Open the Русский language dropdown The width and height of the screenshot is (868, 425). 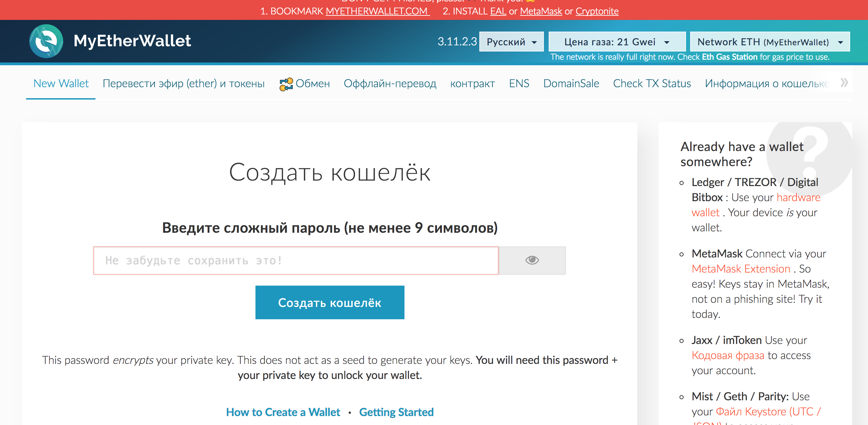[511, 42]
